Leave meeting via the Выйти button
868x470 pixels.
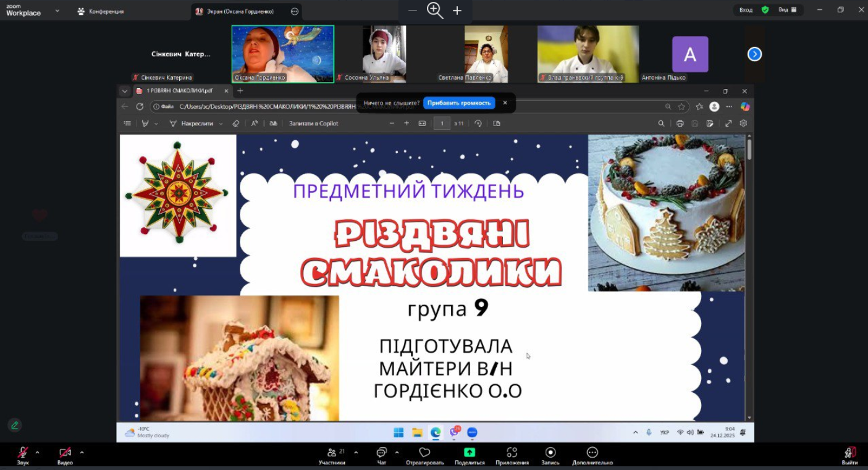tap(850, 453)
